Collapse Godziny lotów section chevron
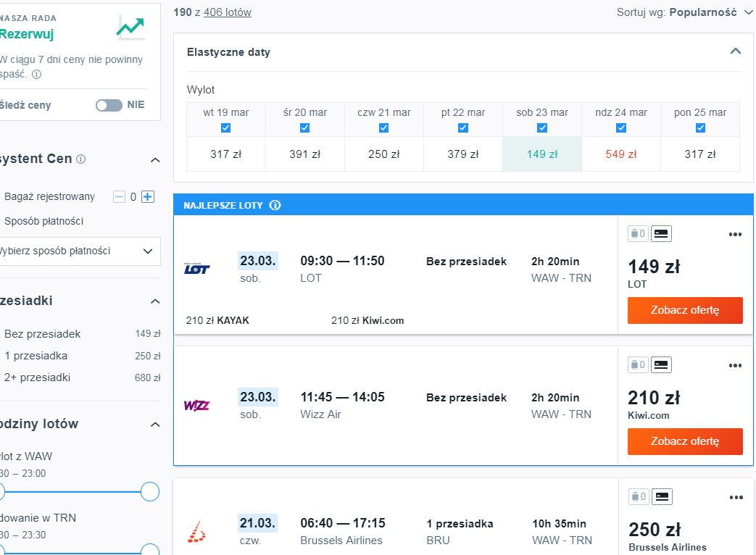Image resolution: width=756 pixels, height=555 pixels. [155, 425]
